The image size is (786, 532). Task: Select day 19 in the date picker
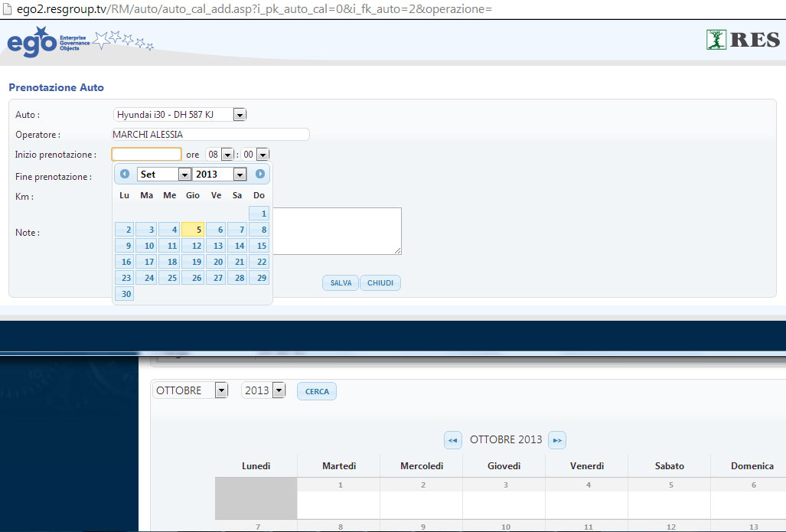pos(193,261)
